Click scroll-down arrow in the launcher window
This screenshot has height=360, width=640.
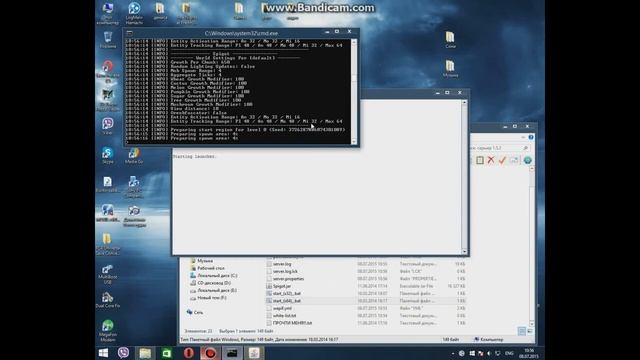pos(464,251)
